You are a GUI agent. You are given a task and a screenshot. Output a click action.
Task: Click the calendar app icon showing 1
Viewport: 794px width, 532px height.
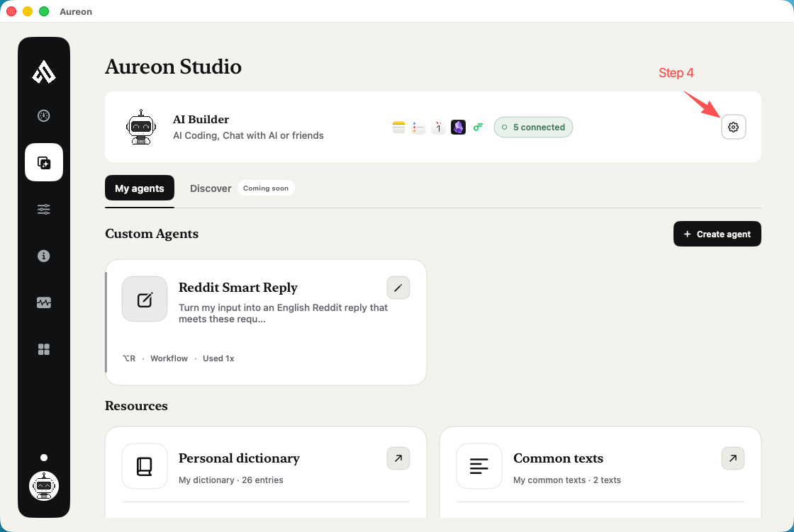439,127
